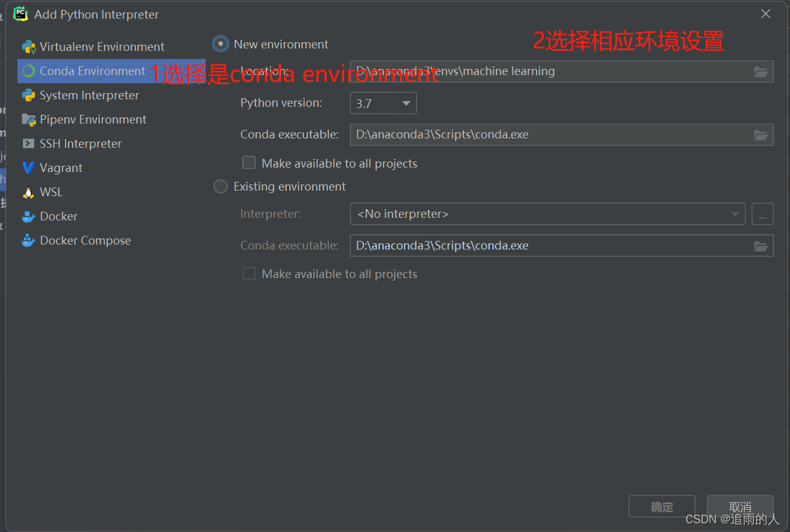Browse folder for new environment Location
Viewport: 790px width, 532px height.
coord(761,72)
